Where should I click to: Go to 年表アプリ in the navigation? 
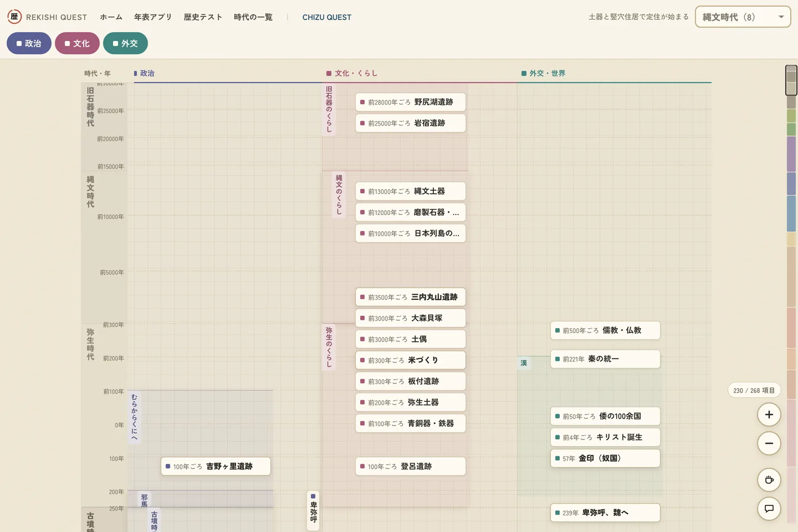153,17
